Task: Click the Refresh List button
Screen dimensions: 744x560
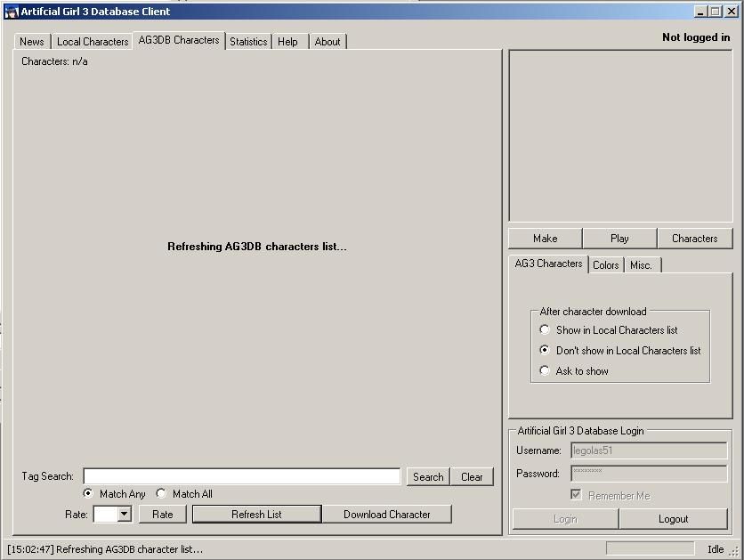Action: point(256,515)
